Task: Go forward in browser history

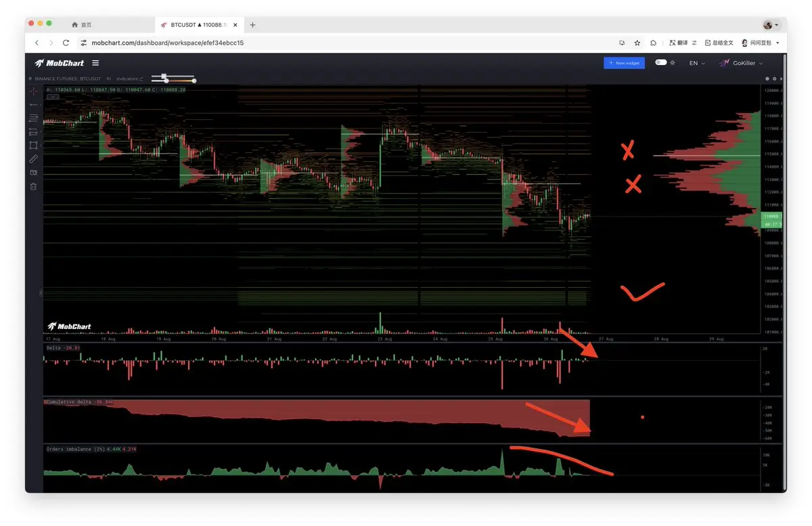Action: coord(51,43)
